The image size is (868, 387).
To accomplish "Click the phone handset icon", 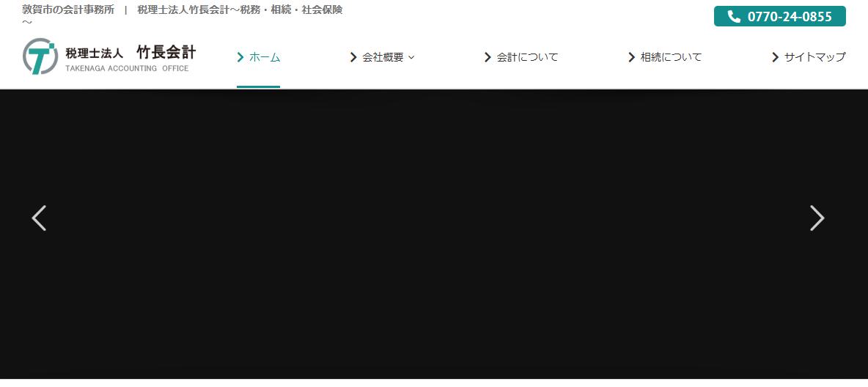I will [x=734, y=17].
